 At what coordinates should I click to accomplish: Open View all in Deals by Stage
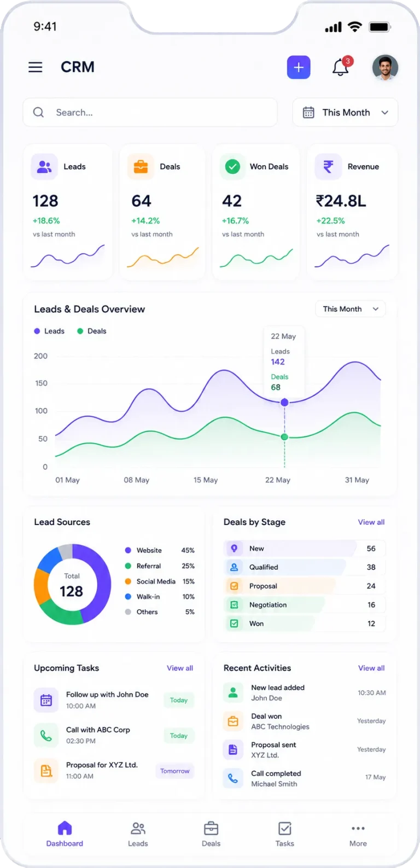(x=371, y=522)
